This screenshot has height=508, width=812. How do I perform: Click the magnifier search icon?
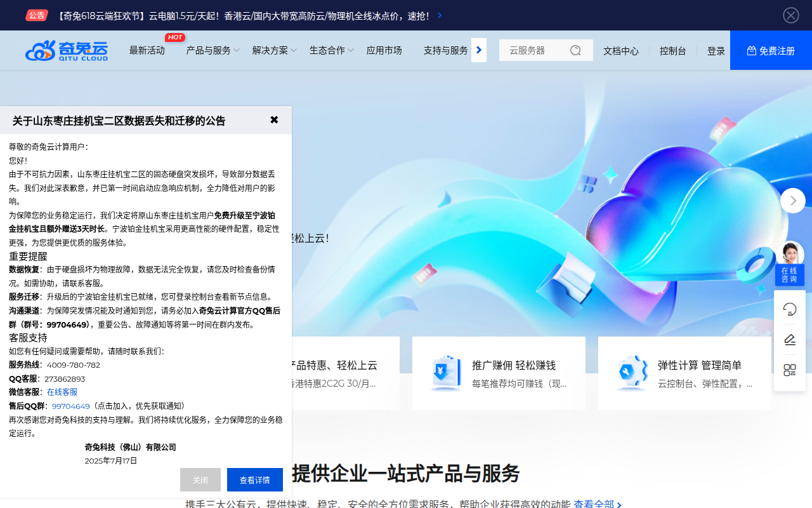(x=575, y=50)
